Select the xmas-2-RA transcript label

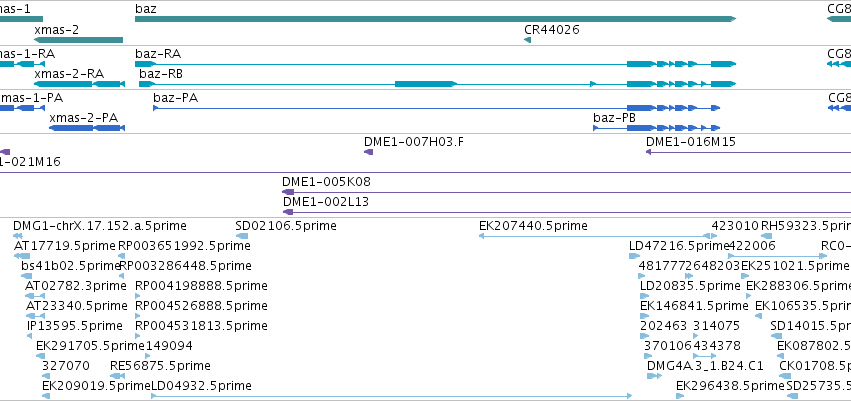69,74
